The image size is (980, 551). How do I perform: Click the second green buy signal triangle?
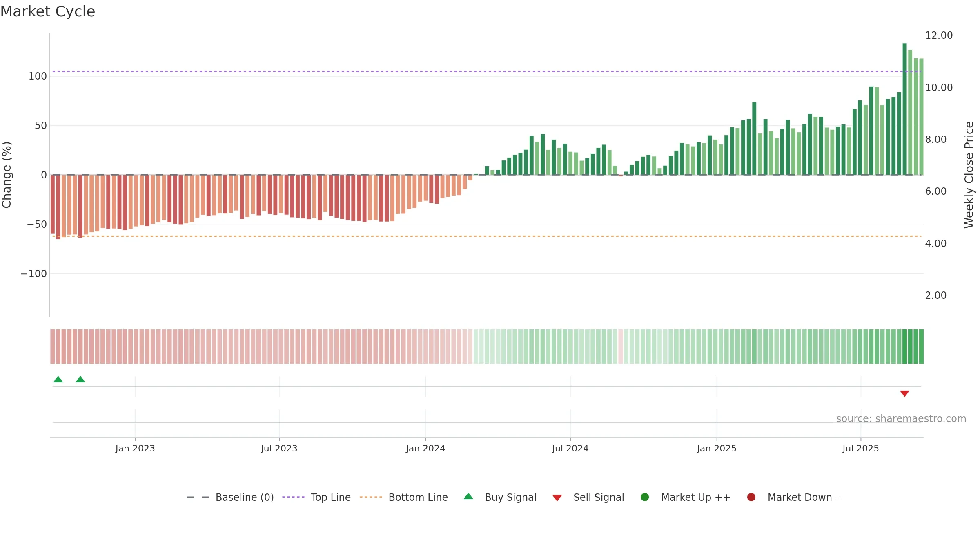pyautogui.click(x=80, y=379)
